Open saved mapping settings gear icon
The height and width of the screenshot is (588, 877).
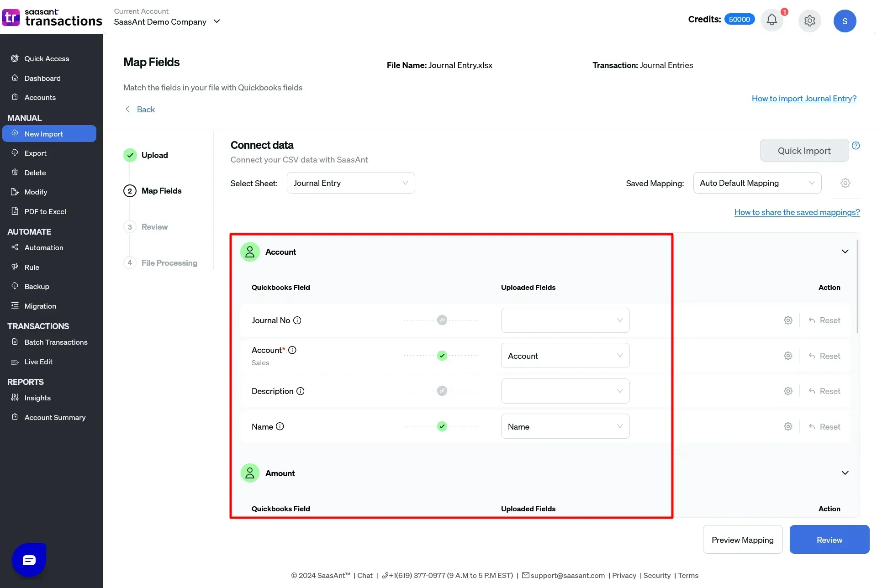pos(845,183)
